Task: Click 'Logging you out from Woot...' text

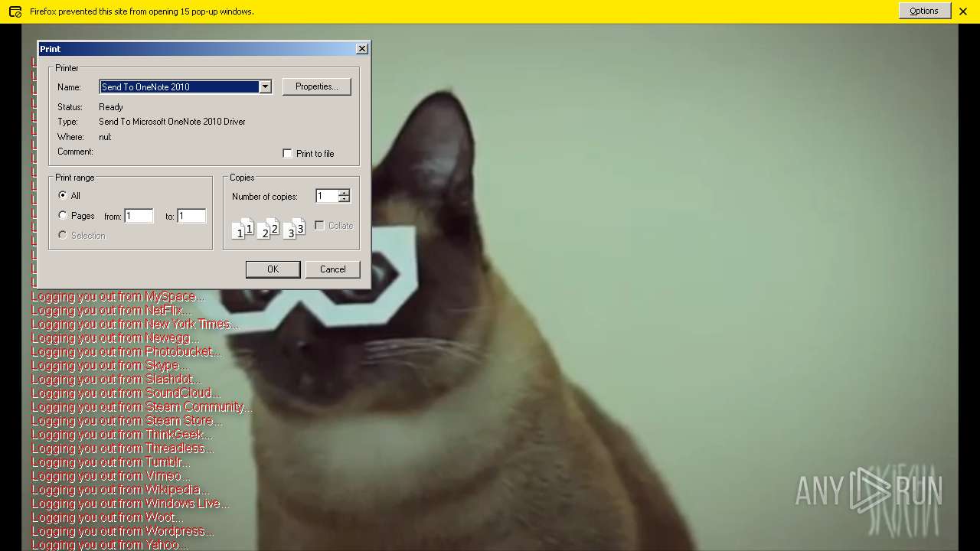Action: coord(107,517)
